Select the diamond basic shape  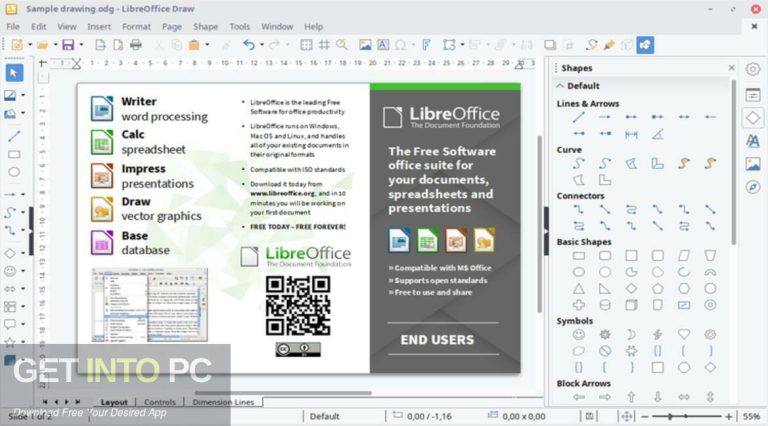tap(631, 288)
